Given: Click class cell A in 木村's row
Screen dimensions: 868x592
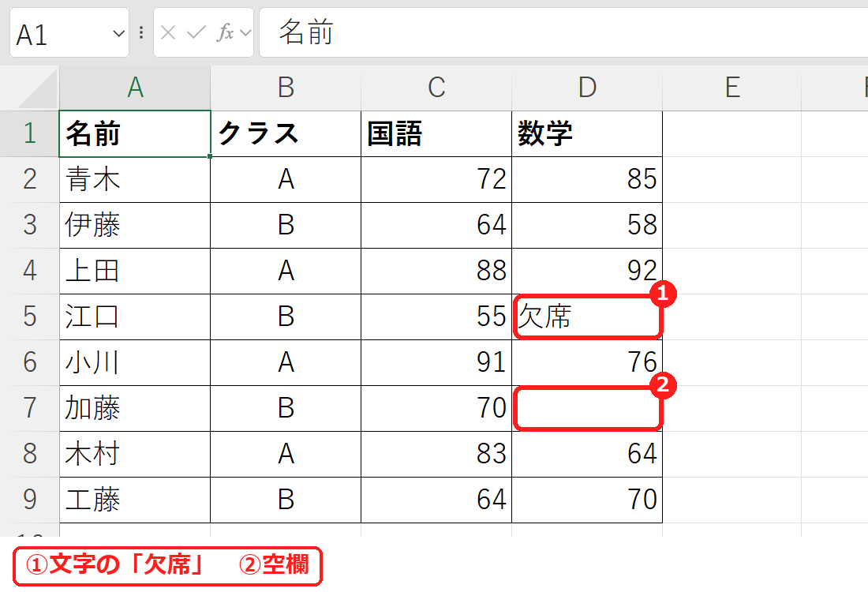Looking at the screenshot, I should point(286,454).
